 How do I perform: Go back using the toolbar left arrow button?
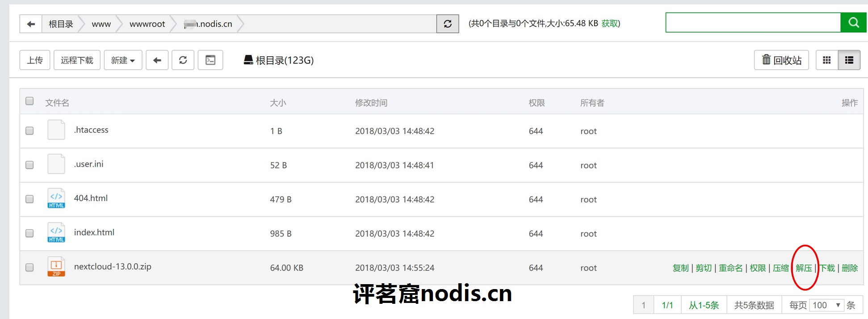click(x=157, y=60)
